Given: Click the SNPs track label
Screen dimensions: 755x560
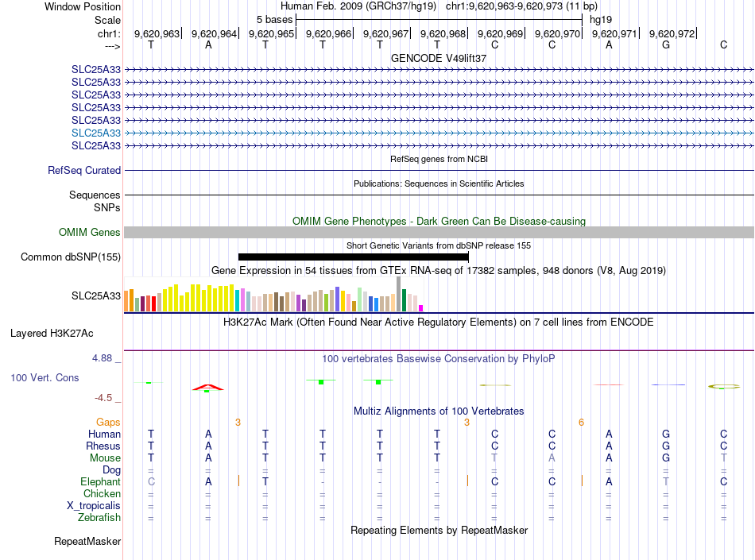Looking at the screenshot, I should [x=107, y=207].
